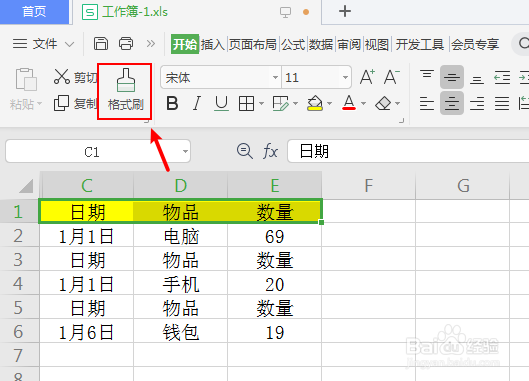The image size is (529, 381).
Task: Open the font size 11 dropdown
Action: (x=345, y=77)
